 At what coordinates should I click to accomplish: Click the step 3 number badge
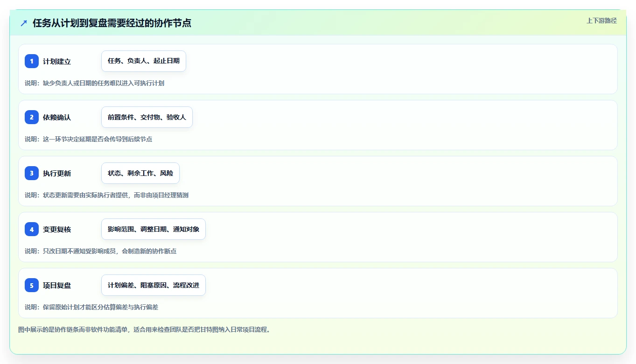(32, 173)
